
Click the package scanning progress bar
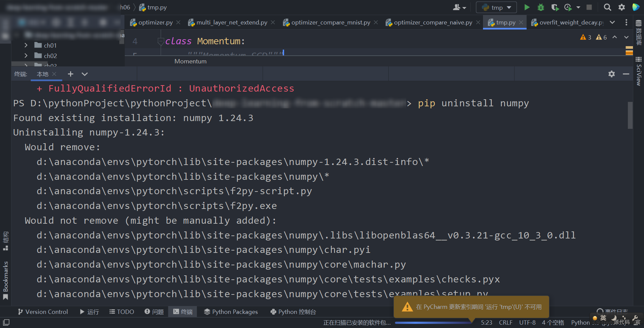pyautogui.click(x=433, y=323)
